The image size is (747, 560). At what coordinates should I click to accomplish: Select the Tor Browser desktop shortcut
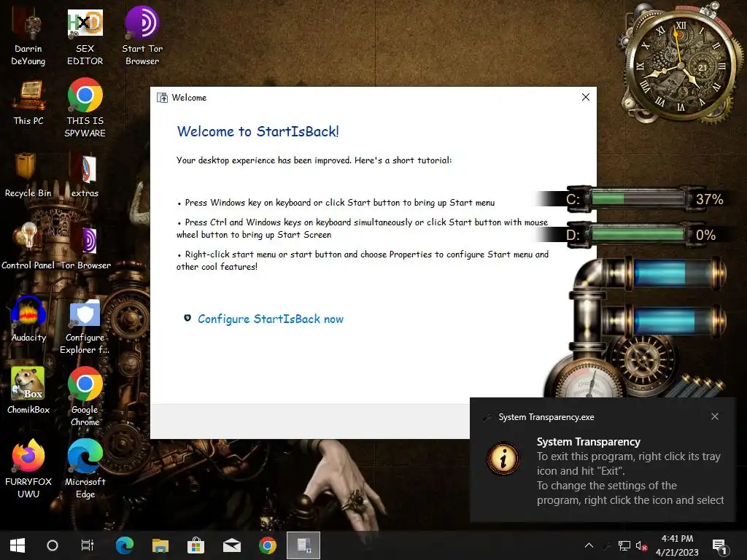pos(85,246)
